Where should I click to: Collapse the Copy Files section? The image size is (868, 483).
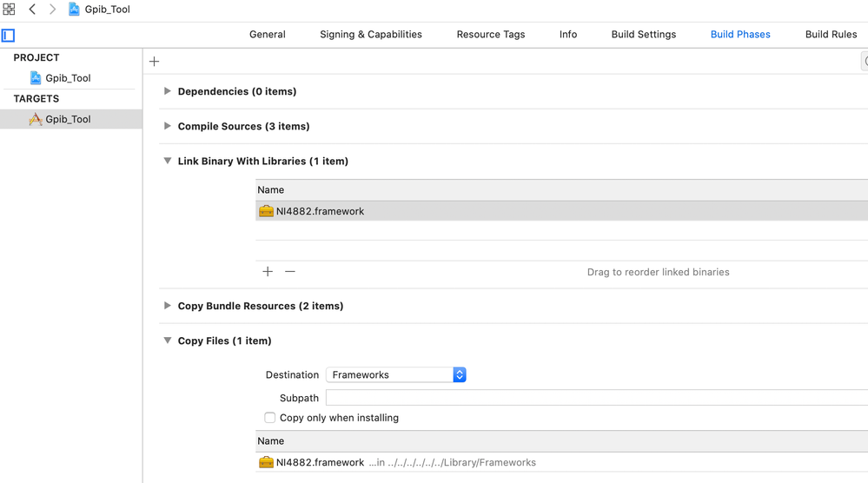(x=167, y=341)
